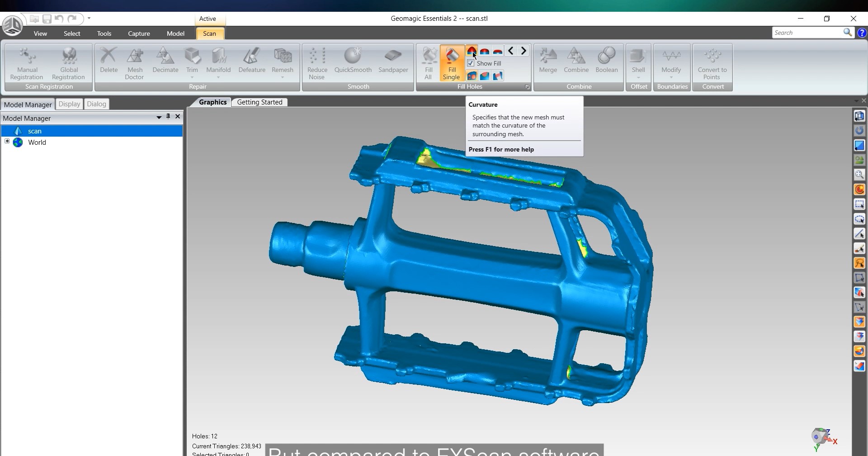Viewport: 868px width, 456px height.
Task: Select the Sandpaper smoothing tool
Action: (x=393, y=61)
